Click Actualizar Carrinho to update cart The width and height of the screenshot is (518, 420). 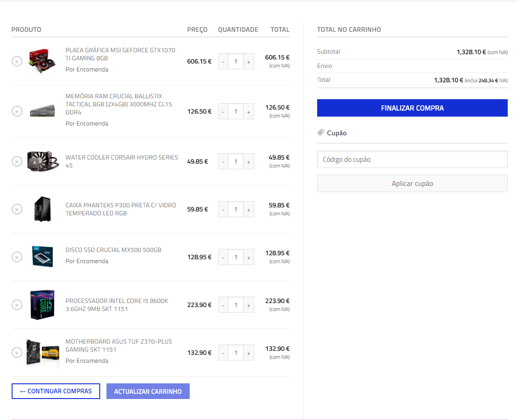click(x=148, y=391)
